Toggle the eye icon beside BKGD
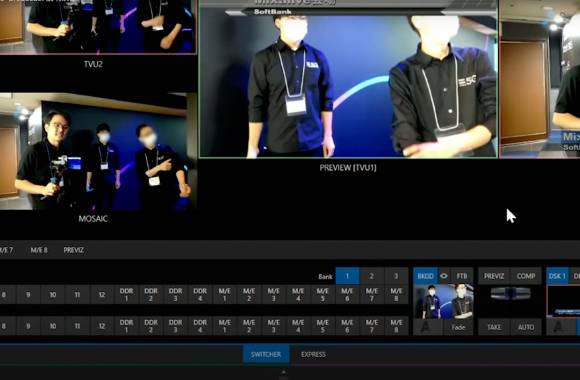 point(444,276)
